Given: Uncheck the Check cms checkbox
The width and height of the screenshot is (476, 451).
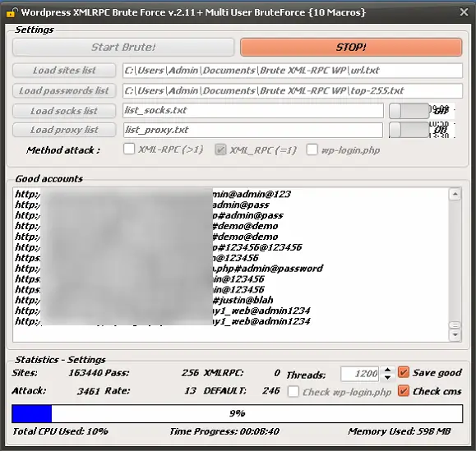Looking at the screenshot, I should point(404,391).
